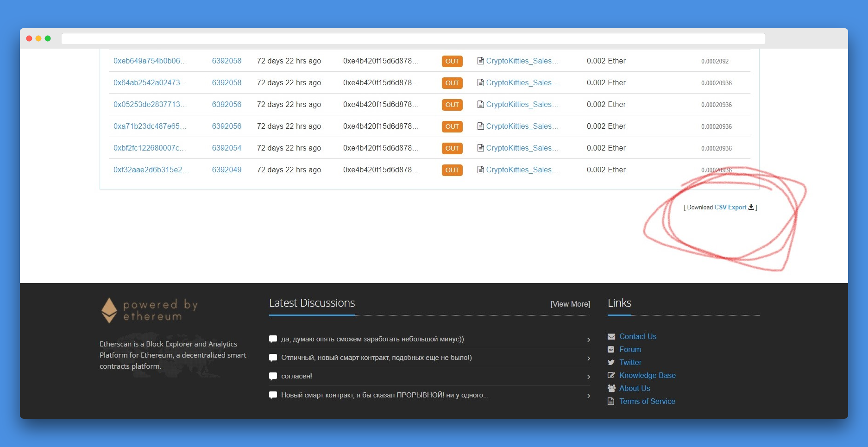
Task: Expand the 'да, думаю опять' discussion chevron
Action: [x=589, y=340]
